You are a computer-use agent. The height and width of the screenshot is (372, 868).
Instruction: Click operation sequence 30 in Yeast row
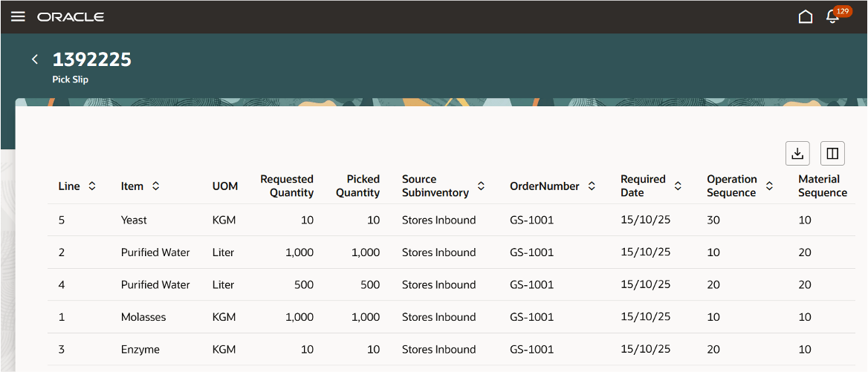(x=713, y=220)
